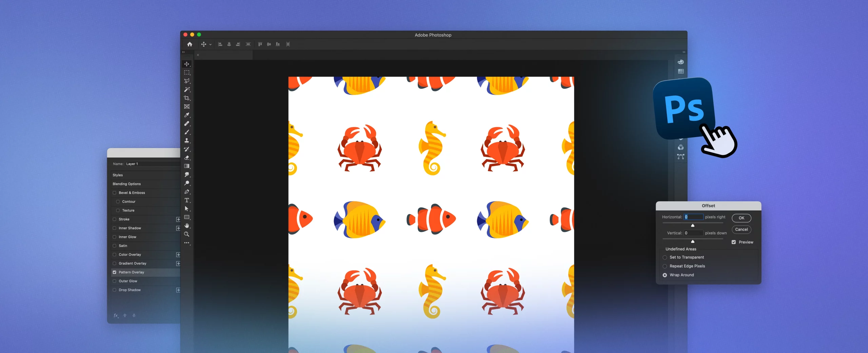Select the Gradient tool

coord(186,166)
